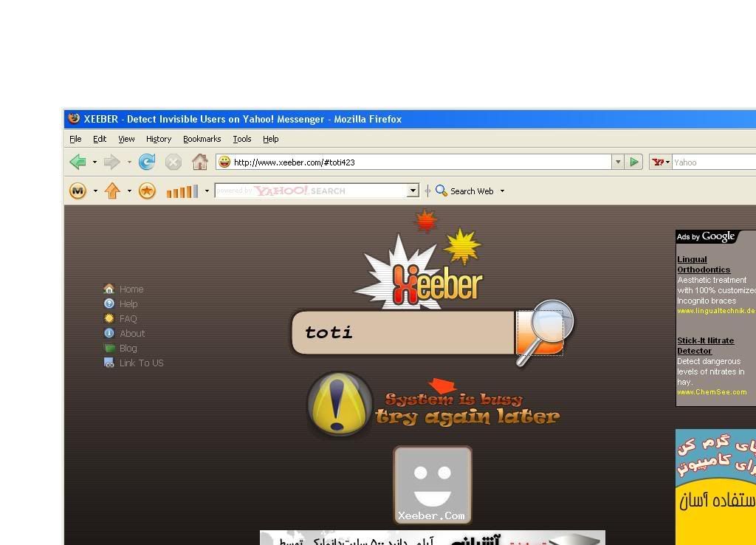Click the orange star toolbar icon
Viewport: 756px width, 545px height.
pos(147,191)
